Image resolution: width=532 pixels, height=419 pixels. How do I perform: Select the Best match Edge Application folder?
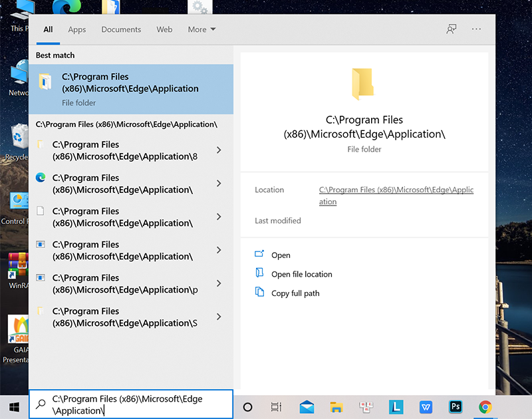(131, 89)
